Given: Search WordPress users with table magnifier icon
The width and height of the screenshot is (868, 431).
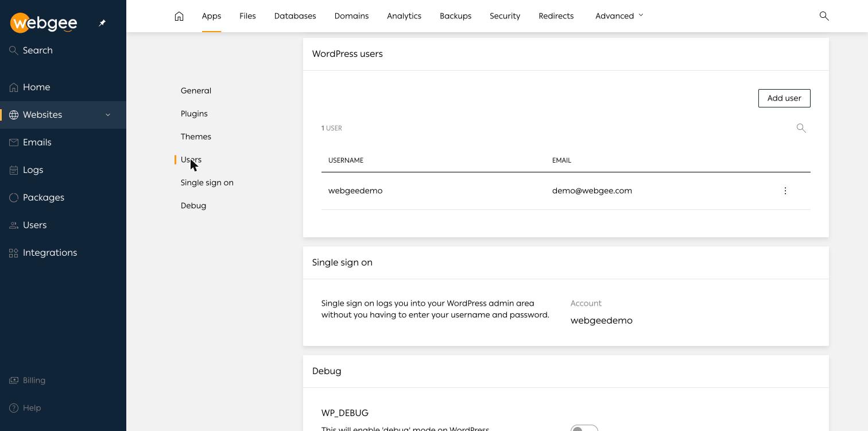Looking at the screenshot, I should click(x=801, y=128).
